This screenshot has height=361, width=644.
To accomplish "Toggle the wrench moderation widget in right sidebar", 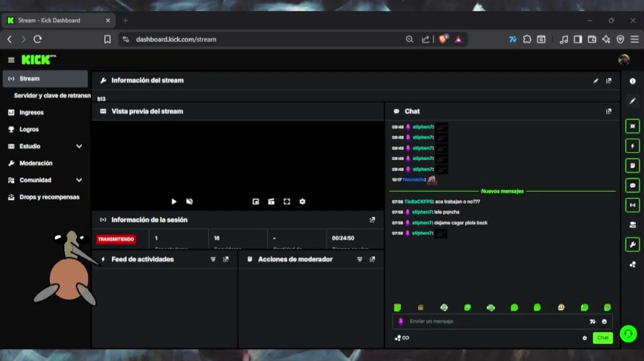I will tap(633, 245).
